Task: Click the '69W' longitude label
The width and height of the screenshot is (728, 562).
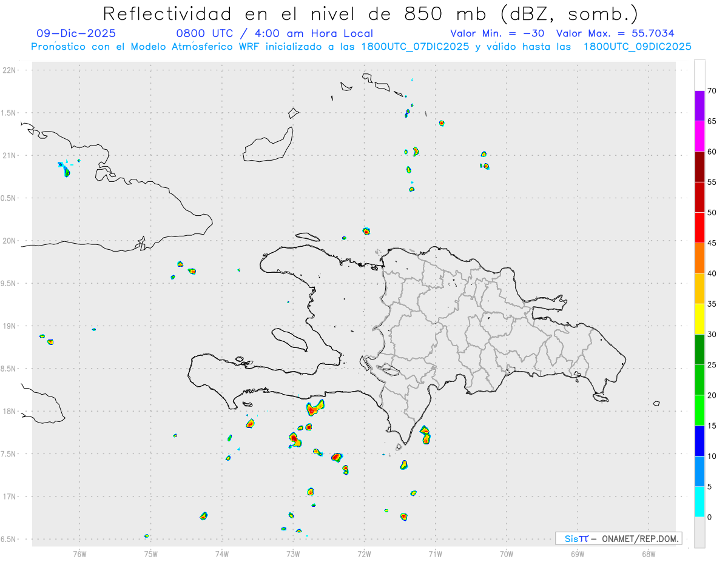Action: [x=578, y=554]
